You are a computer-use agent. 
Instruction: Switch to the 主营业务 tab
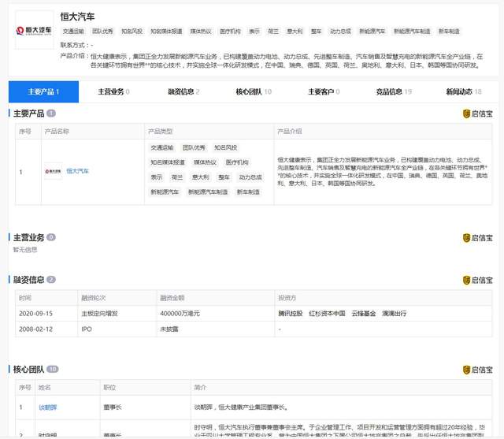113,92
